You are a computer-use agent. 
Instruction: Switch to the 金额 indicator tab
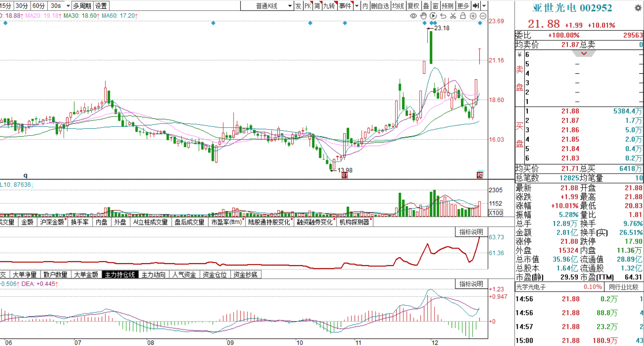point(27,222)
